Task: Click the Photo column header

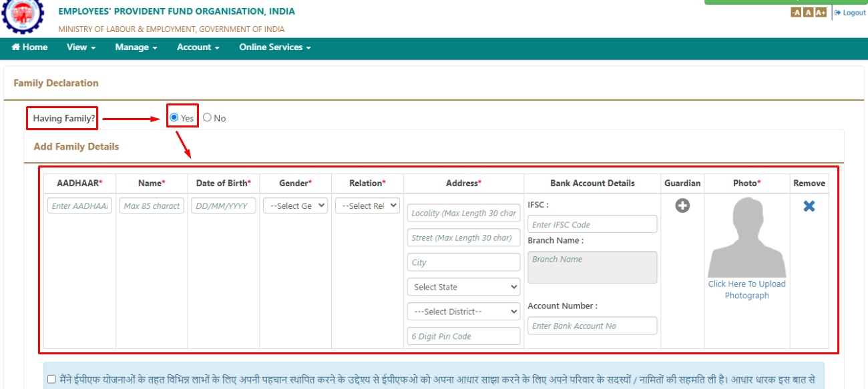Action: (x=747, y=183)
